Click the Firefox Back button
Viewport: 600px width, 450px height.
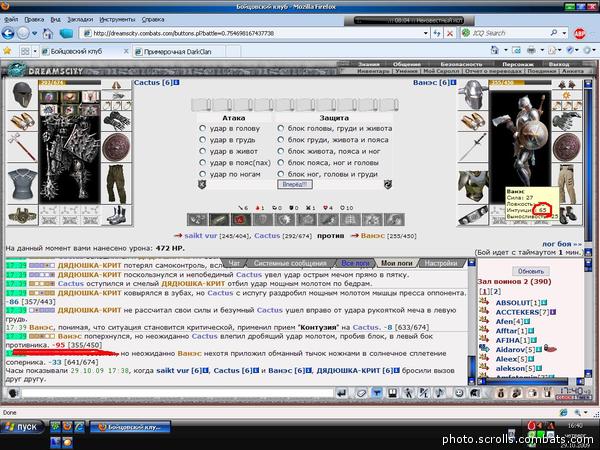8,33
